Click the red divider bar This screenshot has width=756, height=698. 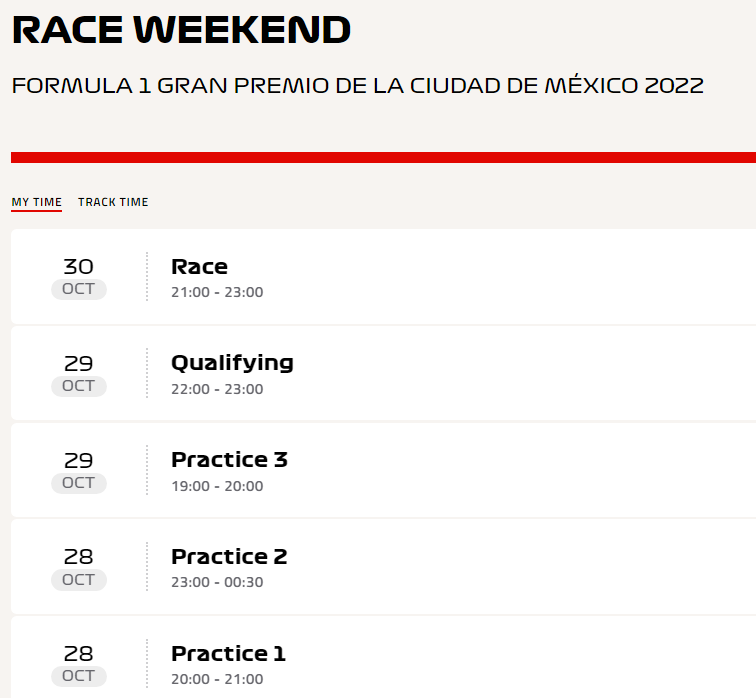(x=383, y=158)
